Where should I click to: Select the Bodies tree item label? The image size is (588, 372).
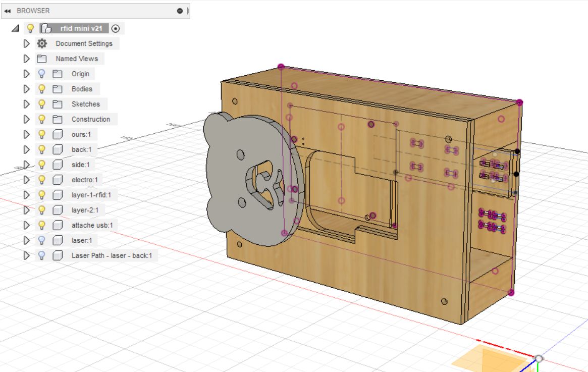pos(82,89)
